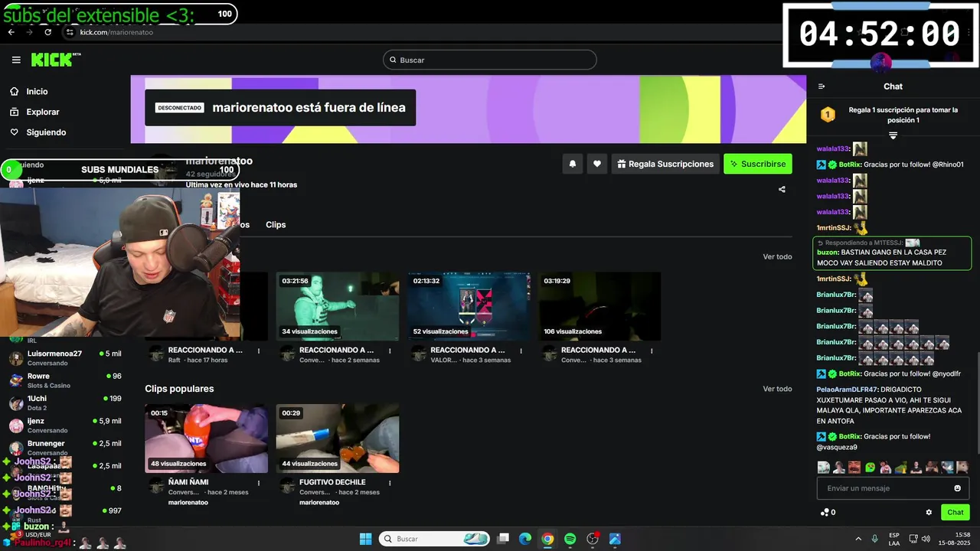
Task: Click the microphone tray icon
Action: tap(875, 539)
